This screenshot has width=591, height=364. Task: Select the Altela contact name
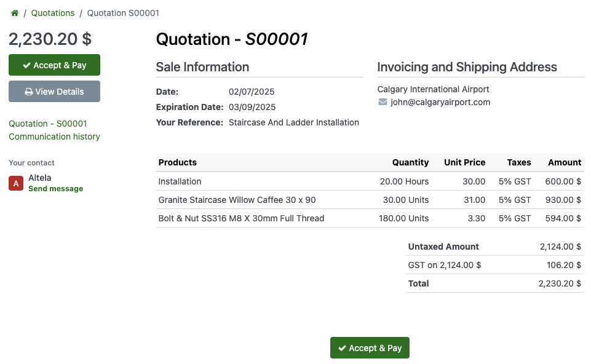[40, 178]
